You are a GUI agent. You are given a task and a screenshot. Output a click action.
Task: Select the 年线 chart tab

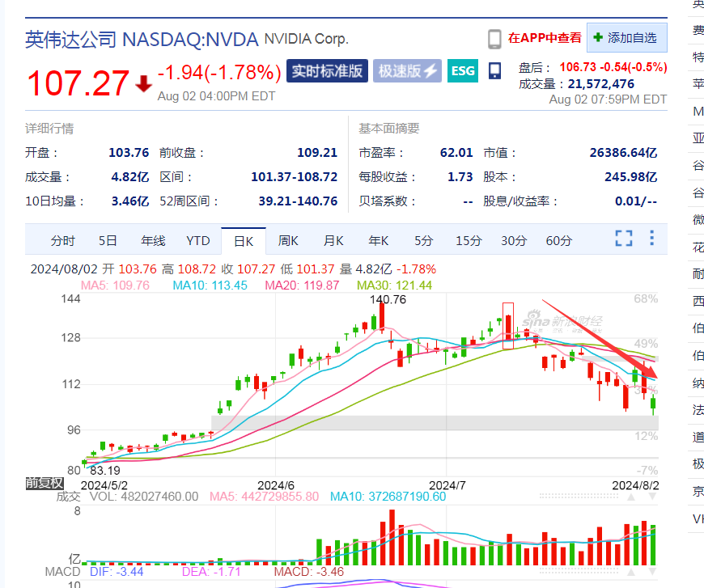click(153, 241)
